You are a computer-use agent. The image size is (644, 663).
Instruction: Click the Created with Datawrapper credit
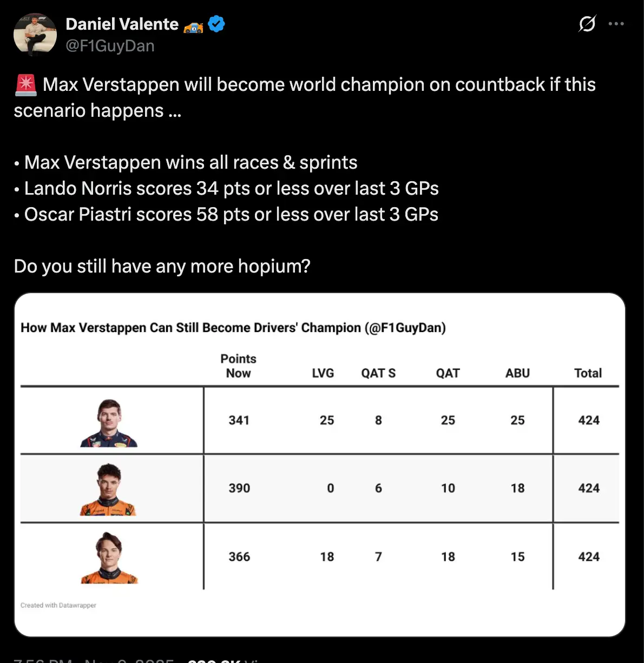(x=58, y=605)
